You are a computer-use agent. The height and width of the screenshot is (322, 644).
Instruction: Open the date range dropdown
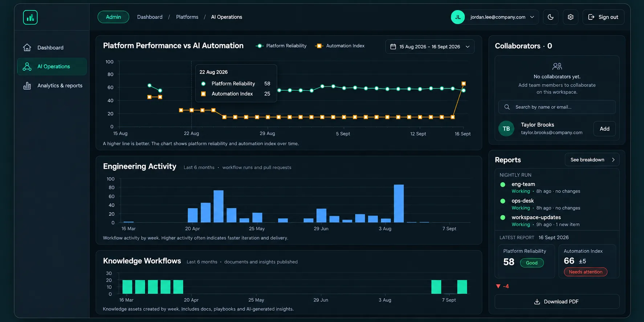pos(430,46)
